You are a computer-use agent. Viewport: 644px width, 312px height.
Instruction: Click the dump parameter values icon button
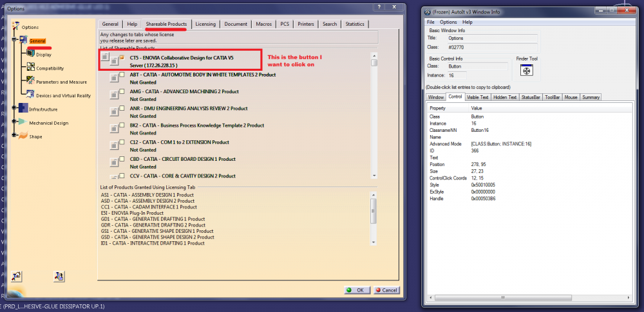pos(59,276)
